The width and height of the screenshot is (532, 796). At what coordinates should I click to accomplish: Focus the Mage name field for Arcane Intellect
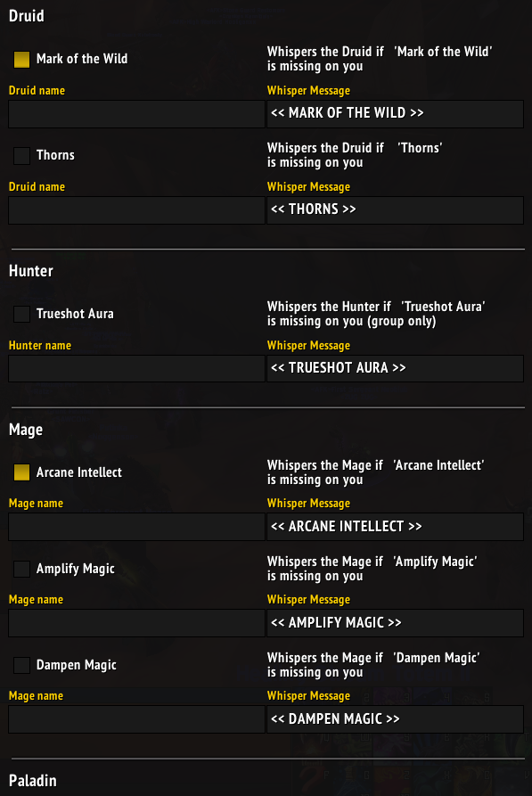coord(136,527)
